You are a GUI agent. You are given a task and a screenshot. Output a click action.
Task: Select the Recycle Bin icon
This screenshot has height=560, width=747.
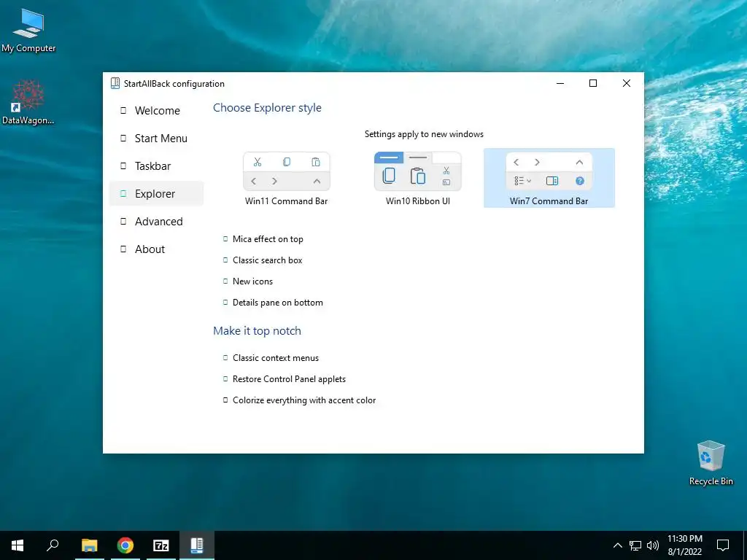711,463
